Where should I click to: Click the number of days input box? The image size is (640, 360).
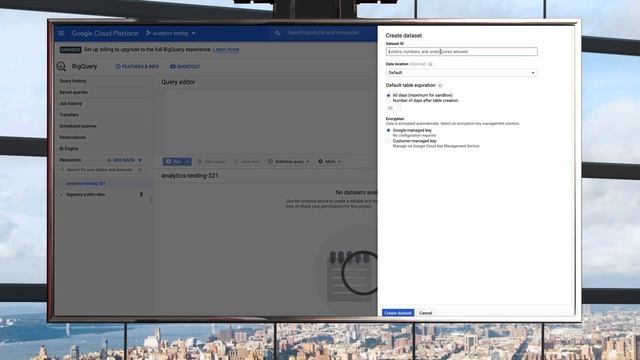point(393,108)
